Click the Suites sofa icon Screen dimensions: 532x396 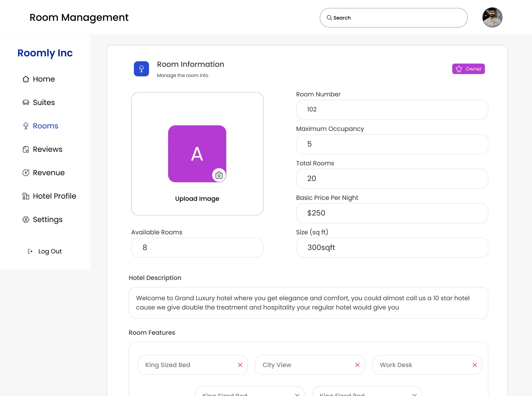[x=26, y=103]
